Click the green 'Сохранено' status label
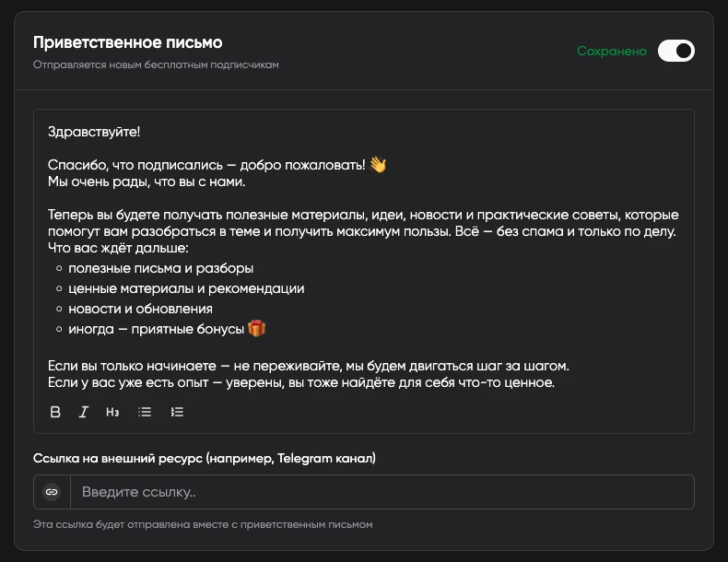This screenshot has width=728, height=562. (612, 52)
